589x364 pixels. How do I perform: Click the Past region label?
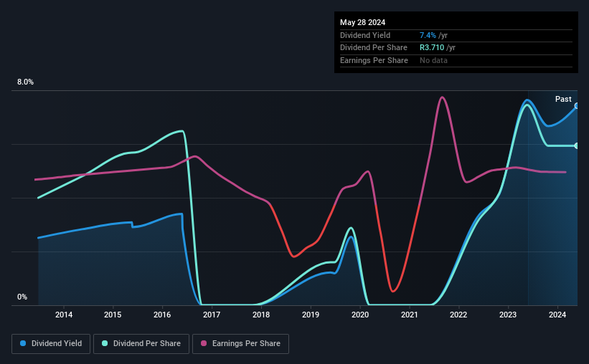pos(563,99)
